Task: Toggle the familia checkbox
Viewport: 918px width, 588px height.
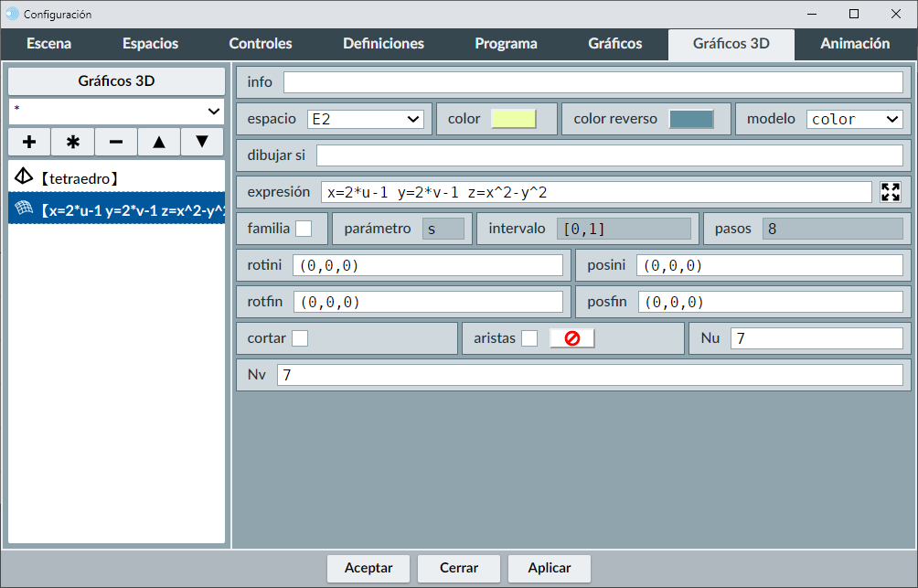Action: tap(304, 229)
